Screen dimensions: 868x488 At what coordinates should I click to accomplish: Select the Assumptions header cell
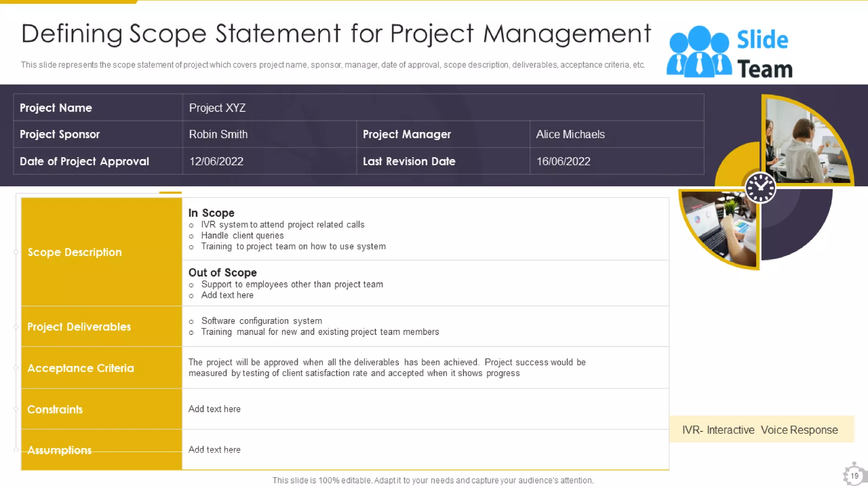click(x=102, y=450)
